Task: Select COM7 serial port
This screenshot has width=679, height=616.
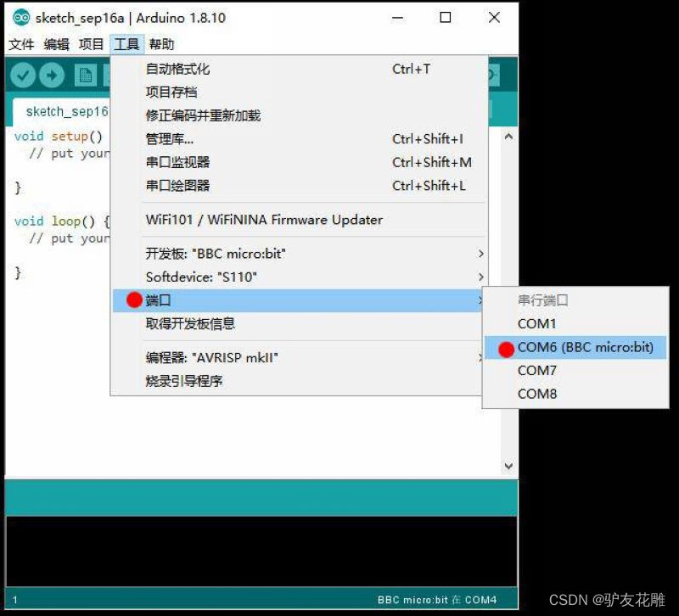Action: coord(575,371)
